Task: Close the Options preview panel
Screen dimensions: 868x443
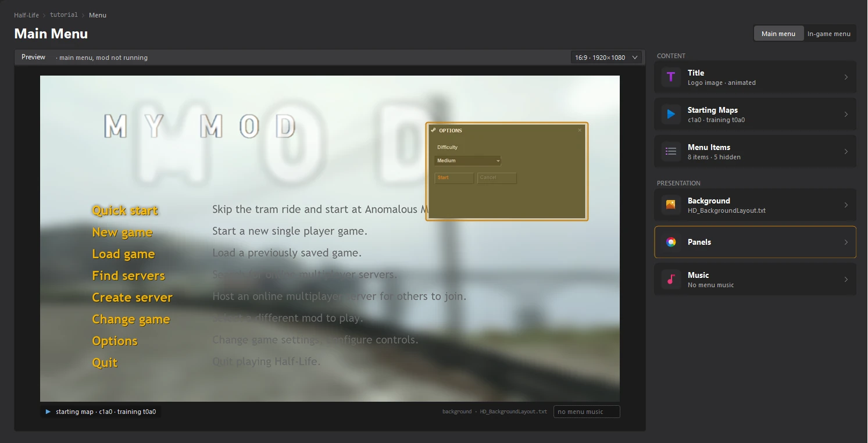Action: 580,130
